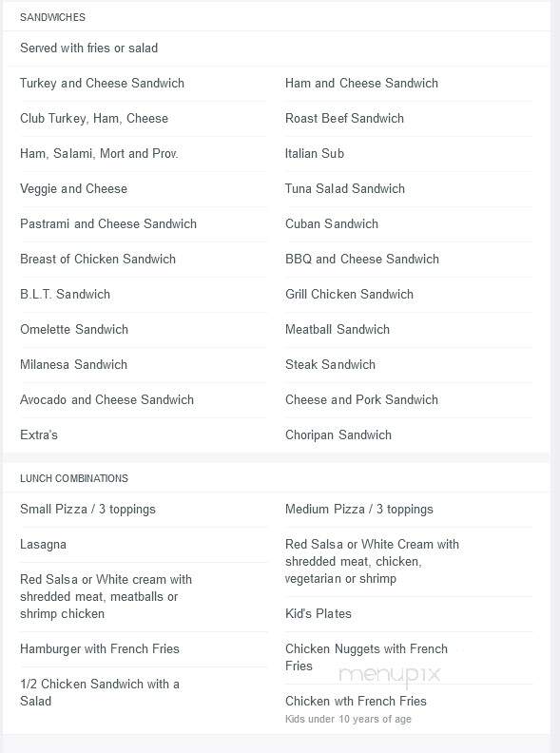Select the Meatball Sandwich item
Image resolution: width=560 pixels, height=753 pixels.
tap(338, 329)
